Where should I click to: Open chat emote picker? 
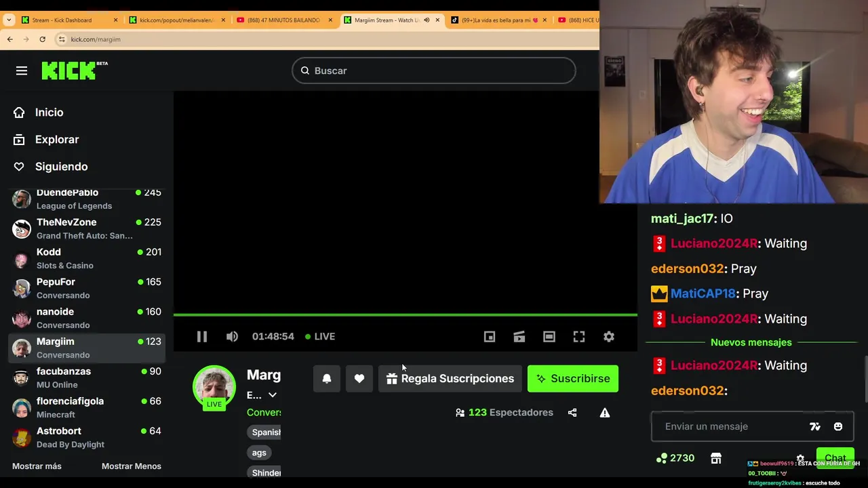(x=838, y=426)
